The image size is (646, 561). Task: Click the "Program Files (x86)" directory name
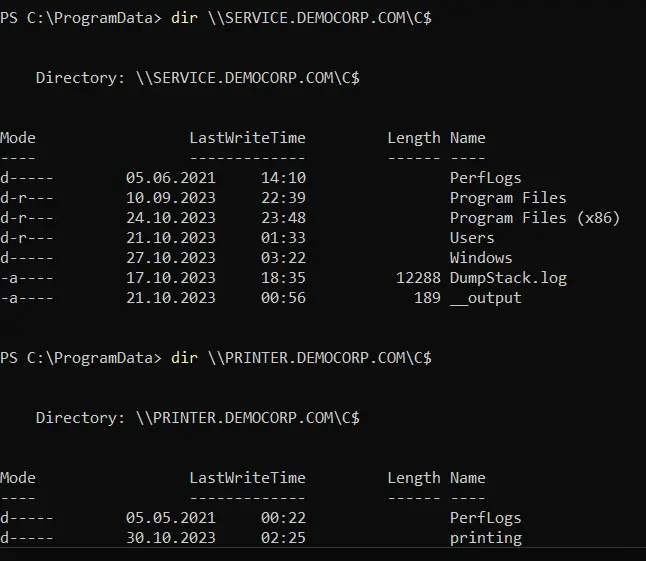point(535,218)
